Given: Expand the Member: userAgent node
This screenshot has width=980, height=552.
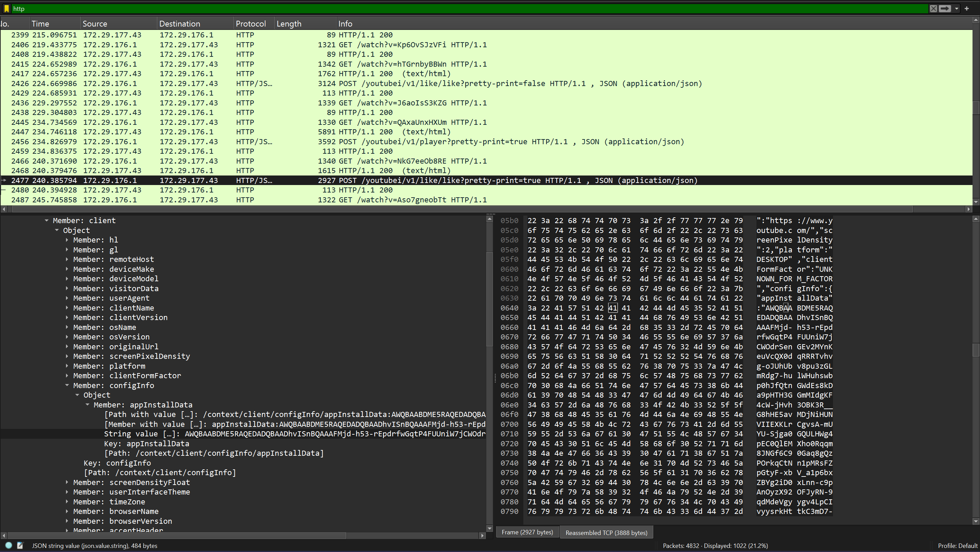Looking at the screenshot, I should pyautogui.click(x=67, y=298).
